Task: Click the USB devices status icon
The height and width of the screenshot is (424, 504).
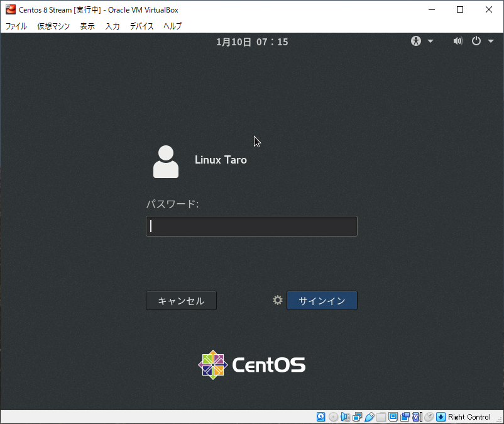Action: click(370, 417)
